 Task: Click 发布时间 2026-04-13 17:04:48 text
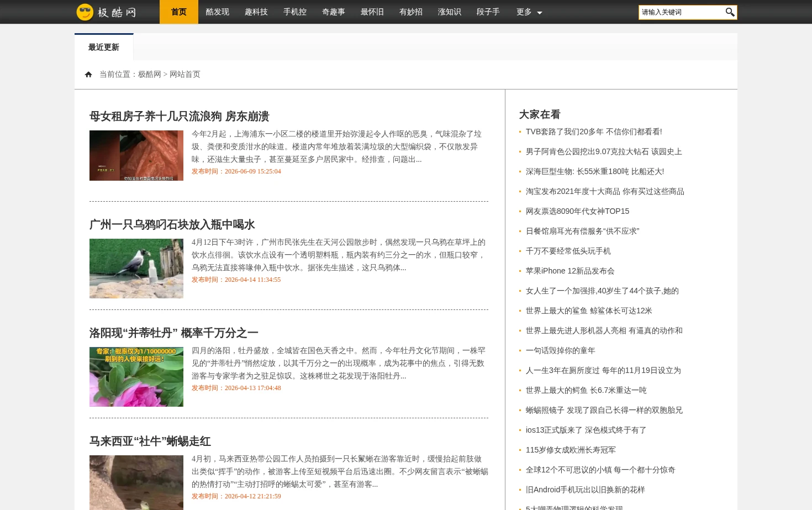[x=236, y=388]
